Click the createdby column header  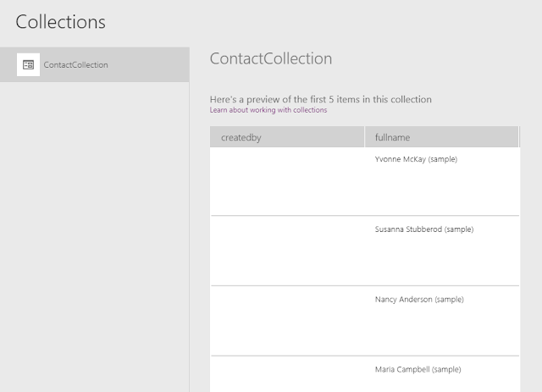click(287, 137)
